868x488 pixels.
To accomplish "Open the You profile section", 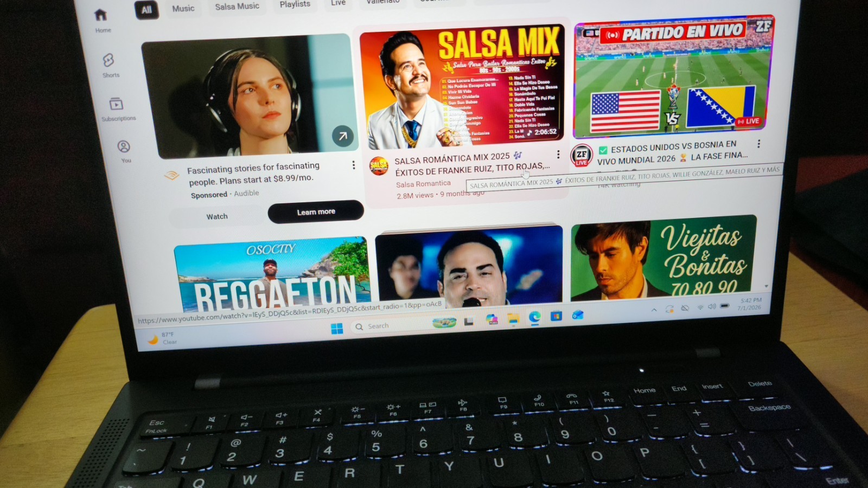I will [x=124, y=152].
